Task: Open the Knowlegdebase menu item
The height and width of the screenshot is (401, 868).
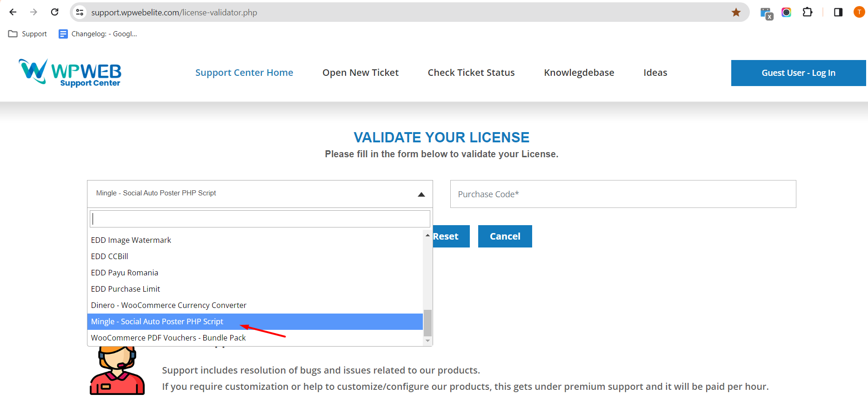Action: pos(579,73)
